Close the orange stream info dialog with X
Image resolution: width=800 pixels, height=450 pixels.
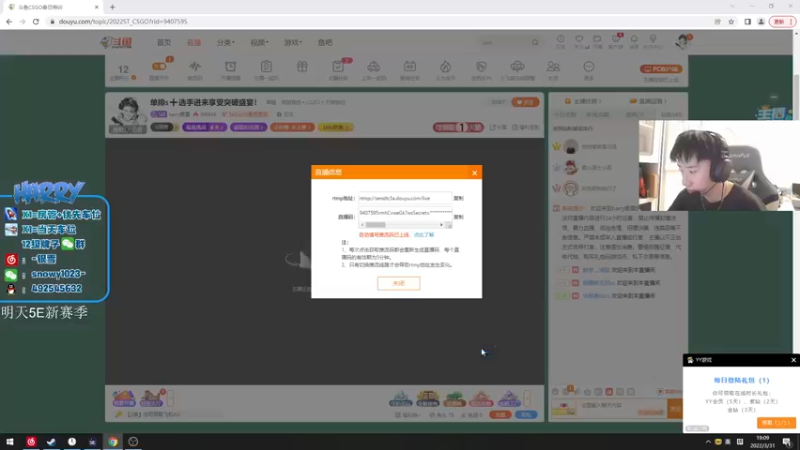474,173
